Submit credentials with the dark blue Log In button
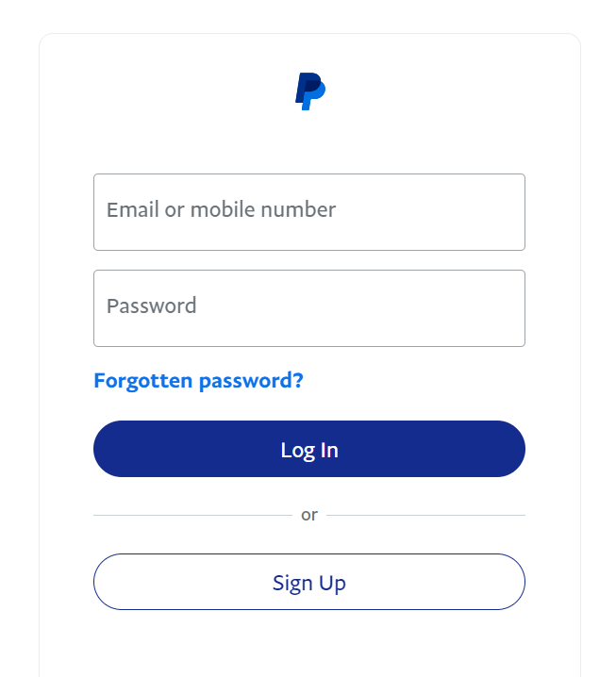The image size is (616, 677). click(308, 449)
